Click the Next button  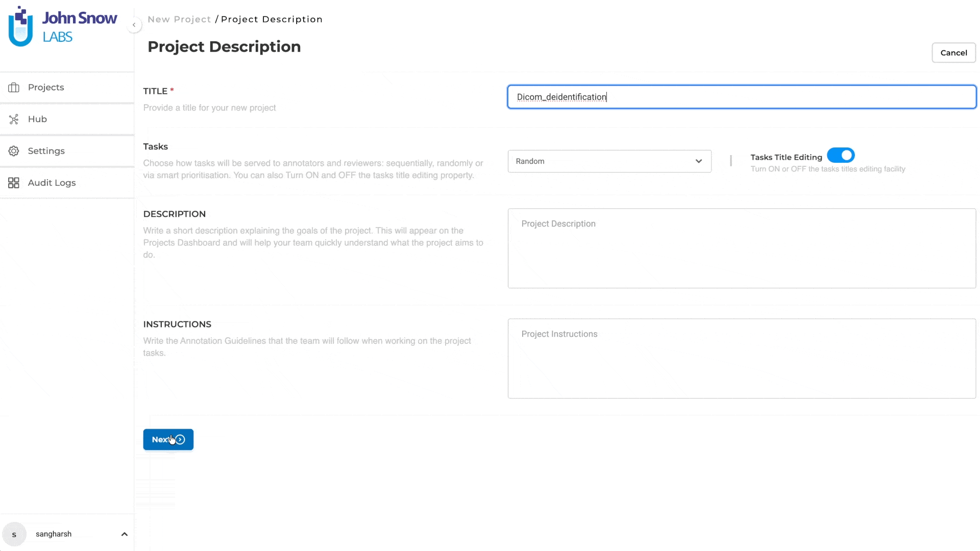[168, 439]
